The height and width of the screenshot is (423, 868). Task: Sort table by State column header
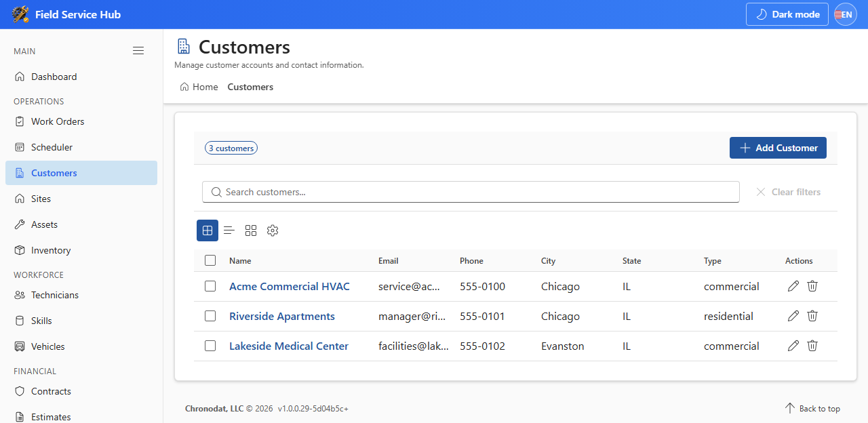(631, 261)
